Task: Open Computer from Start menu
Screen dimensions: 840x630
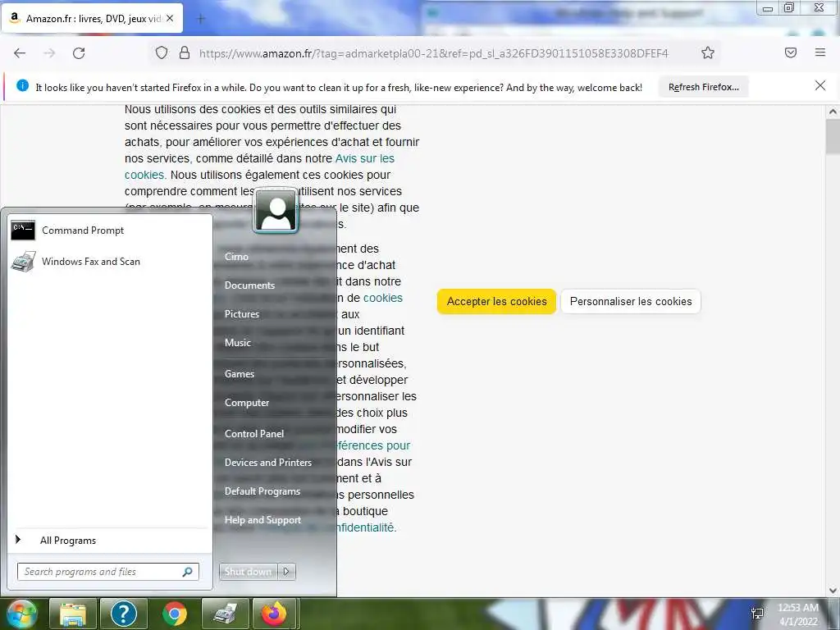Action: [246, 402]
